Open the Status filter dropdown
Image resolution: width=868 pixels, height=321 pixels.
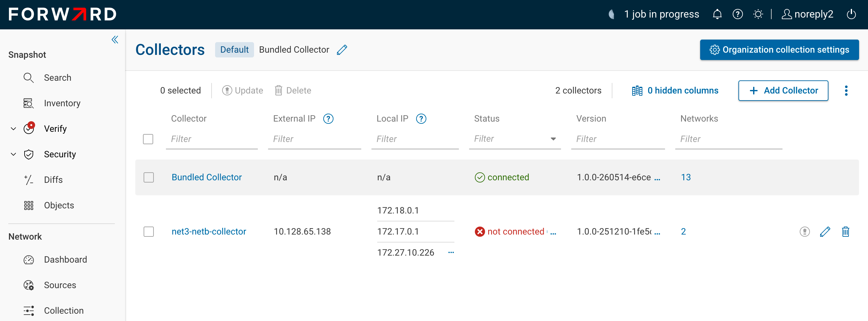tap(515, 139)
